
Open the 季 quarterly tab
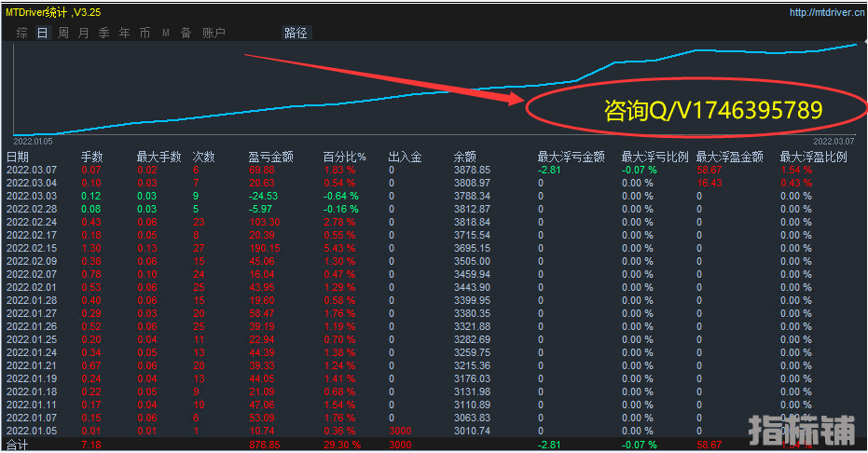(x=103, y=33)
